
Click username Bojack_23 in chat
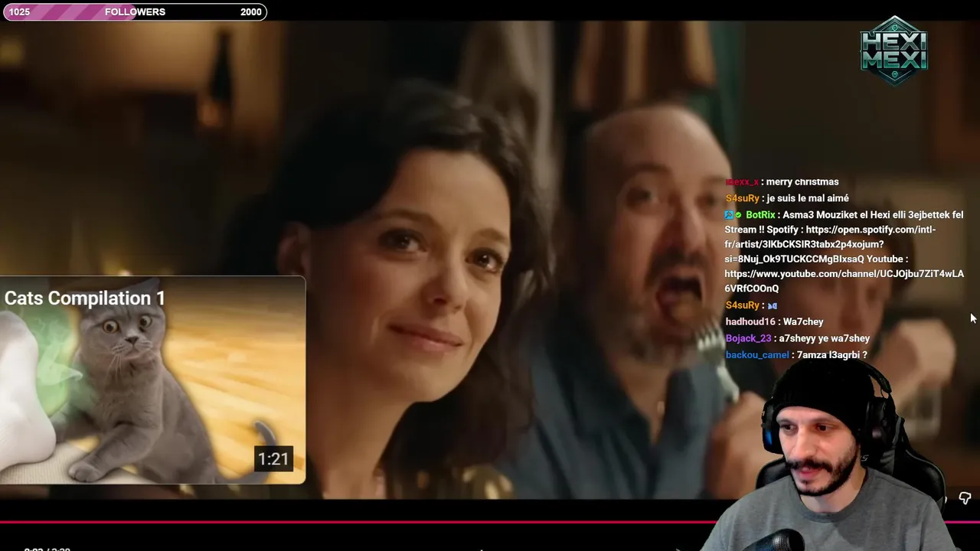[x=748, y=338]
